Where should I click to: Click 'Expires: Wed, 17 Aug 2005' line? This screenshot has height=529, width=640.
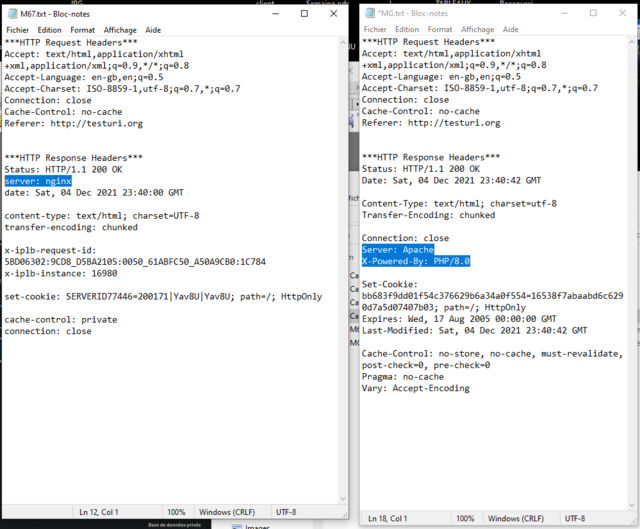(459, 319)
